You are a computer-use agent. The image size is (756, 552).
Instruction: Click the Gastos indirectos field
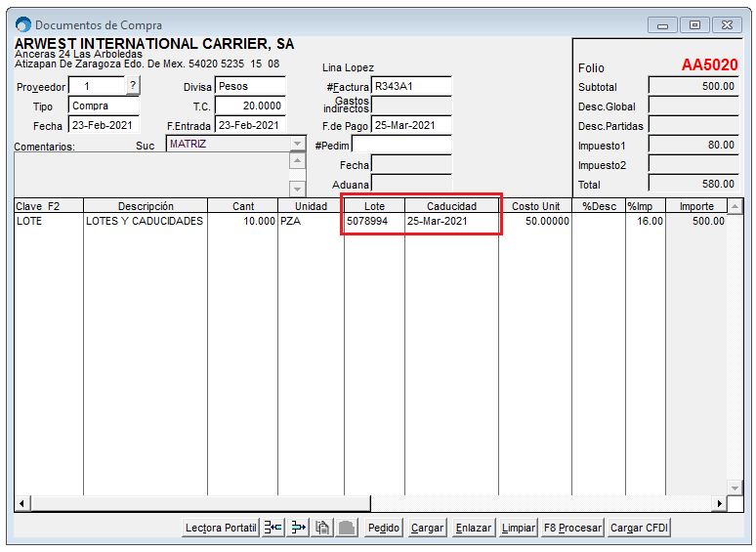click(x=411, y=106)
